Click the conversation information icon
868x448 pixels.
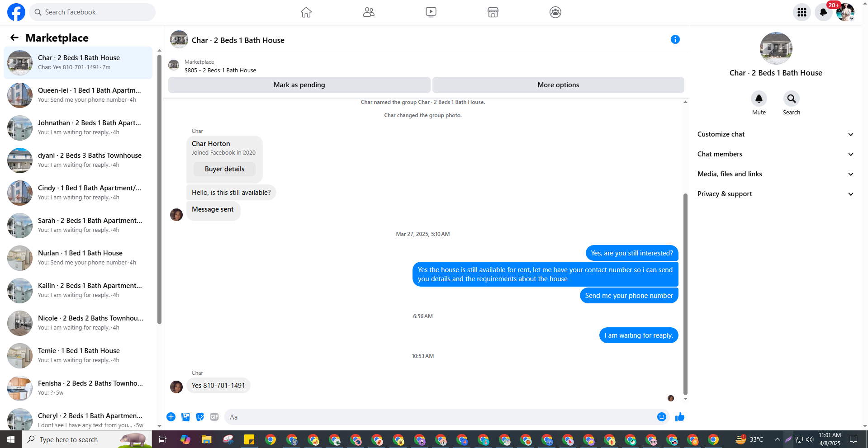point(675,39)
